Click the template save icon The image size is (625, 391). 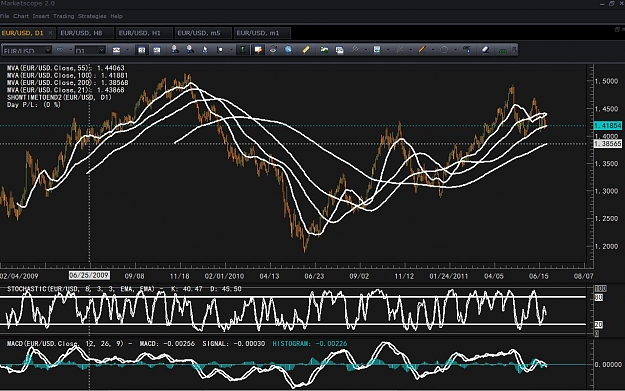(377, 50)
